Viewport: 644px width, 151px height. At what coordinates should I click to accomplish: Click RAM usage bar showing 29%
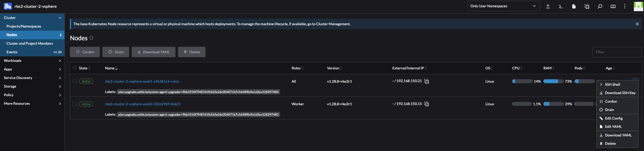(553, 104)
